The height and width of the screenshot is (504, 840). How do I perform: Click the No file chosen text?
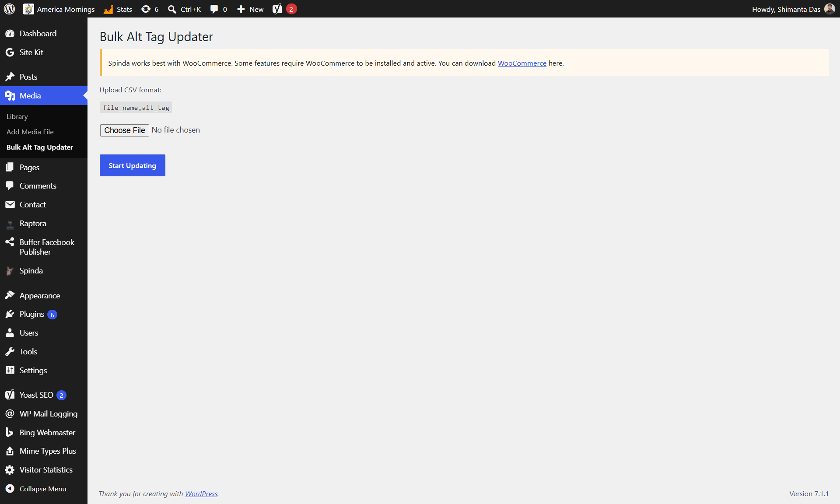[176, 130]
